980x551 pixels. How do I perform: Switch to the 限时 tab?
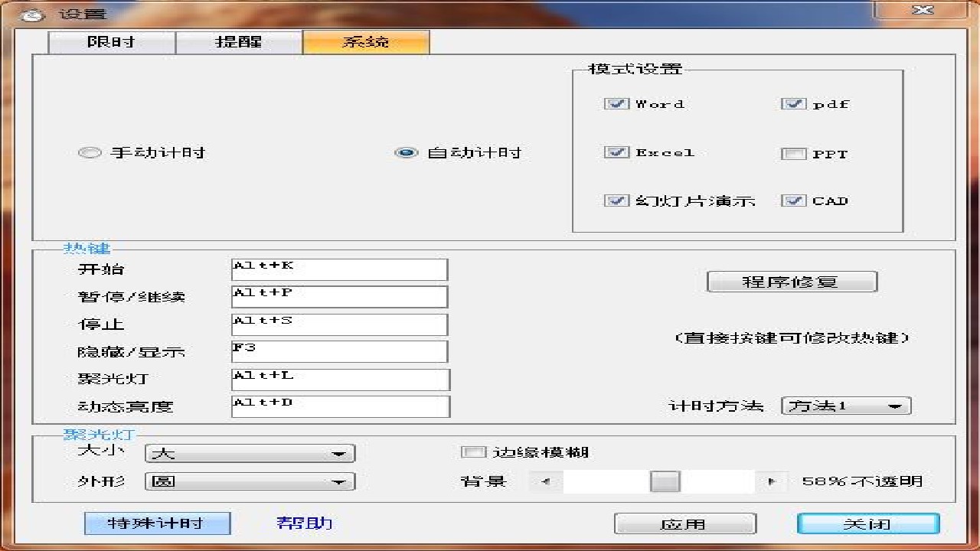pyautogui.click(x=112, y=42)
